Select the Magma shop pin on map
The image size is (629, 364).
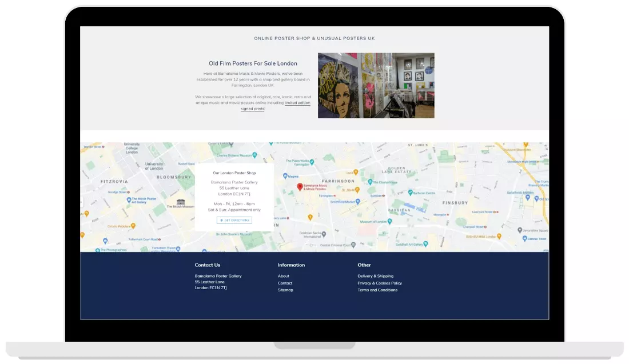point(285,176)
